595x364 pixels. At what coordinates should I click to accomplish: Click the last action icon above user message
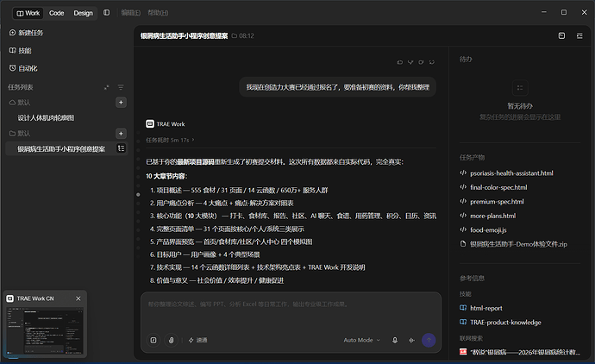coord(432,62)
